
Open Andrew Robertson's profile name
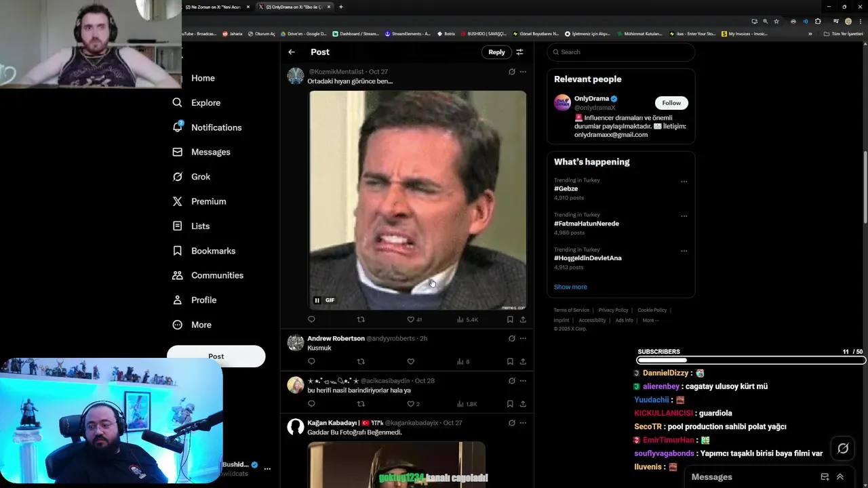pyautogui.click(x=336, y=338)
